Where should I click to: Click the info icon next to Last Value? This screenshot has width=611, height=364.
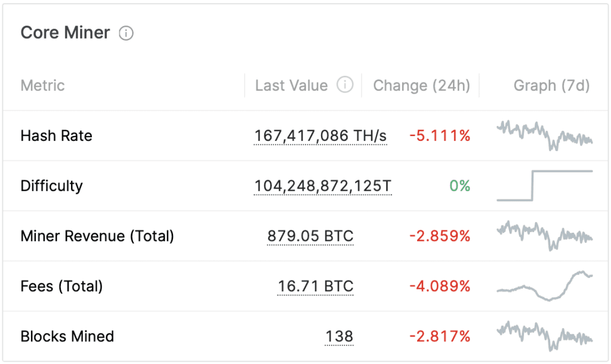point(345,85)
